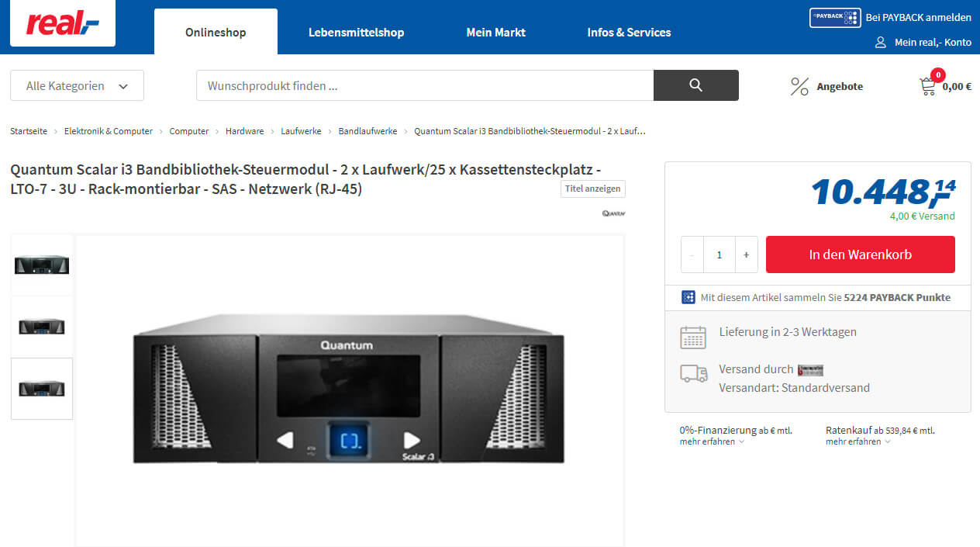Open Bandlaufwerke breadcrumb link
Screen dimensions: 980x547
367,131
